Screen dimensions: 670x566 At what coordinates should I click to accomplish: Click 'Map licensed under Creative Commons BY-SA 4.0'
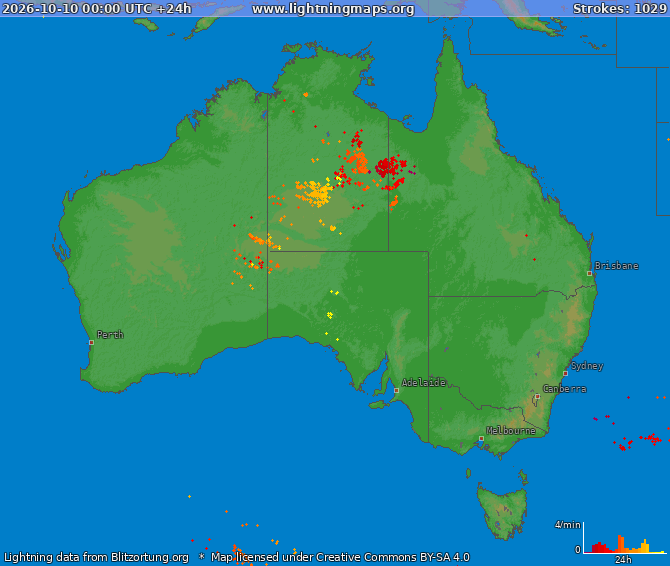(340, 557)
